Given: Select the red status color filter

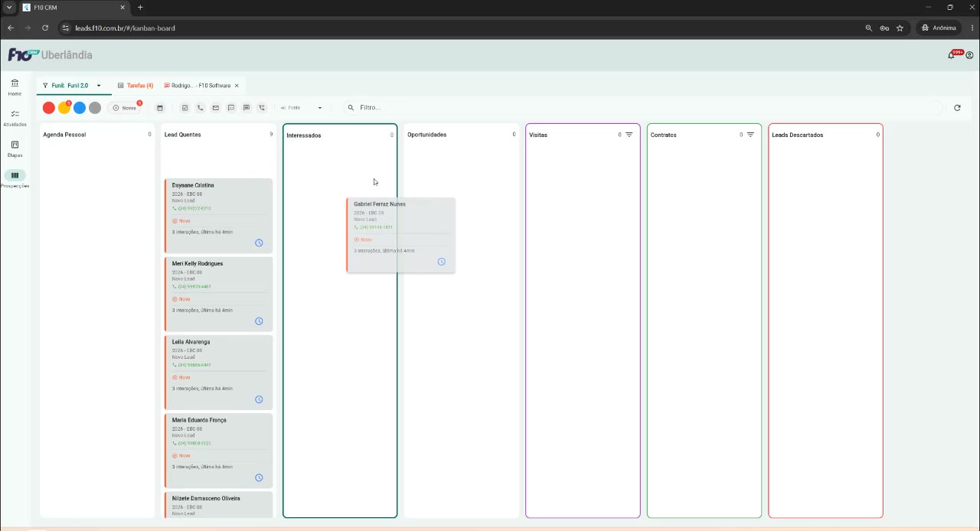Looking at the screenshot, I should tap(49, 108).
